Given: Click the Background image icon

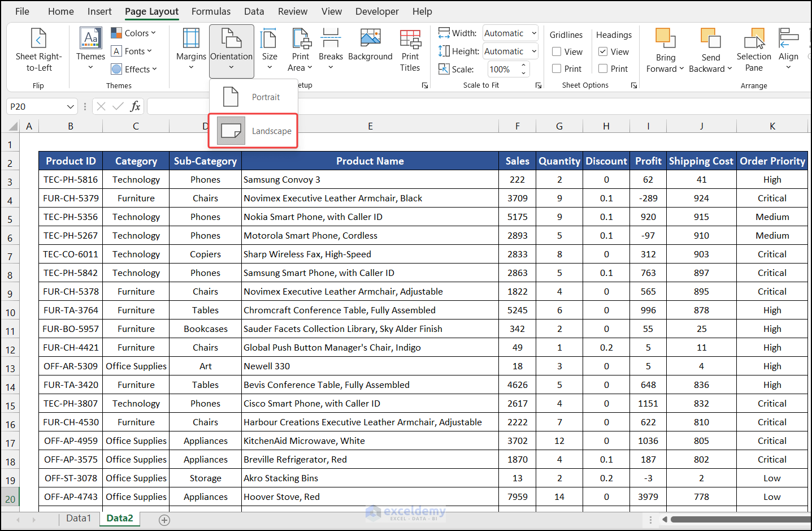Looking at the screenshot, I should [370, 38].
